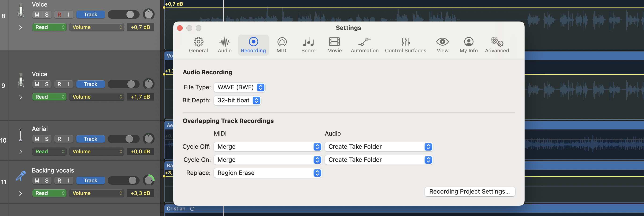Open MIDI Cycle On Merge dropdown
The image size is (644, 216).
(x=268, y=160)
